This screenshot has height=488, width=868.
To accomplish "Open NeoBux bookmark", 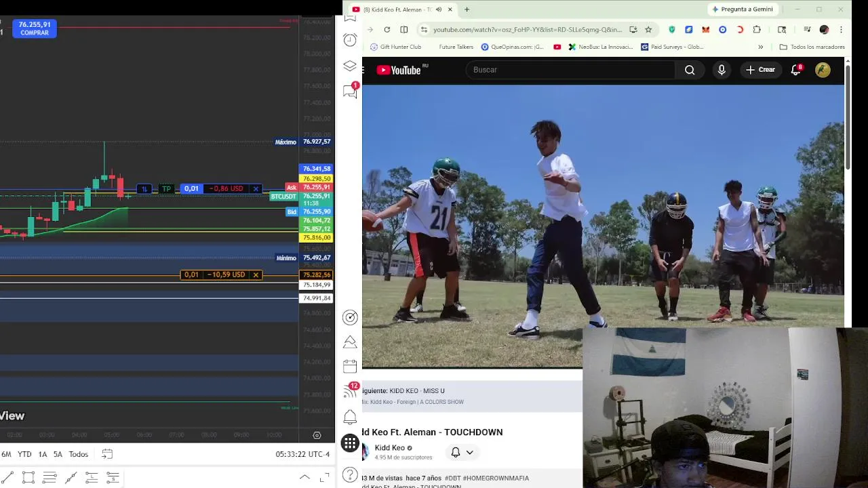I will (601, 47).
